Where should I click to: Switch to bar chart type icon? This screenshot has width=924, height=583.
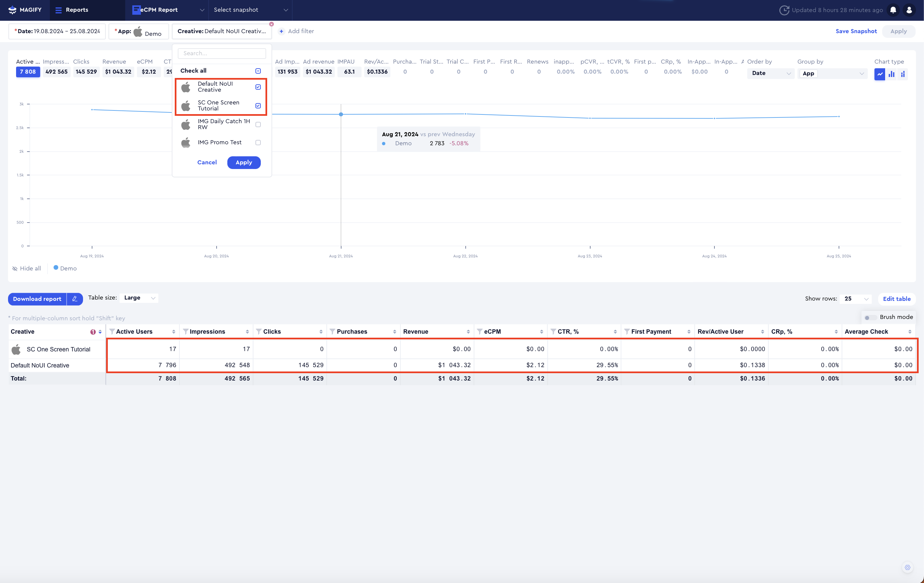(x=892, y=74)
